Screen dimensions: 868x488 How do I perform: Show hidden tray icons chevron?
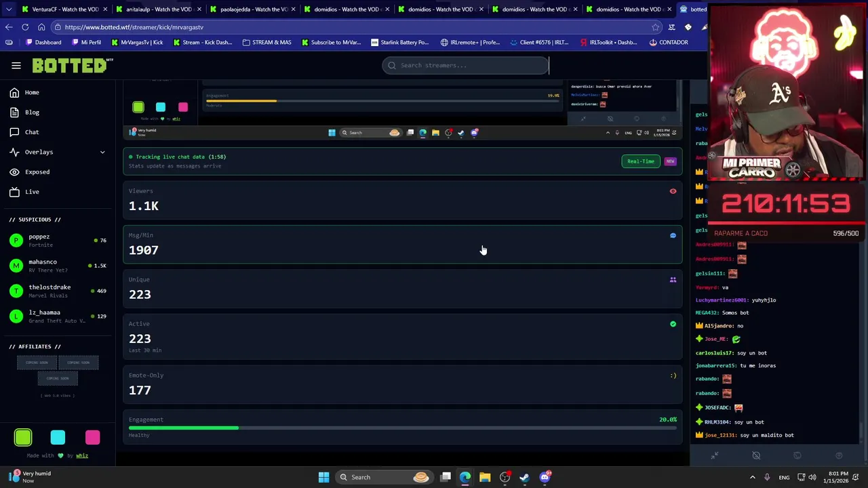click(x=754, y=477)
